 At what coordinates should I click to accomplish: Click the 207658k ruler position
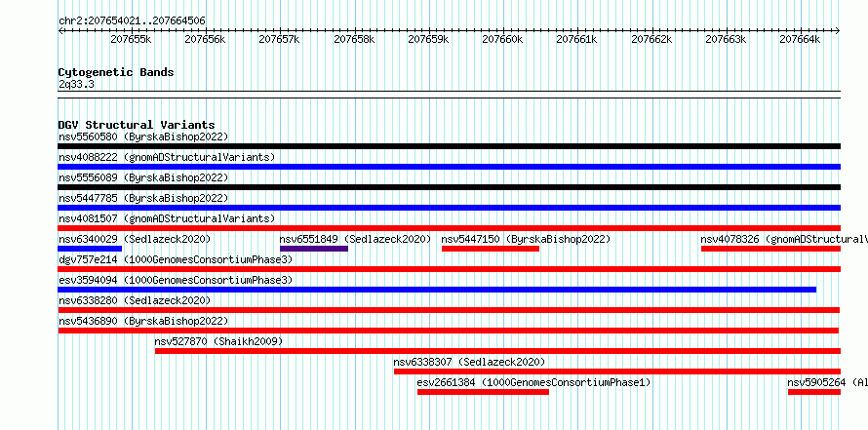coord(354,39)
